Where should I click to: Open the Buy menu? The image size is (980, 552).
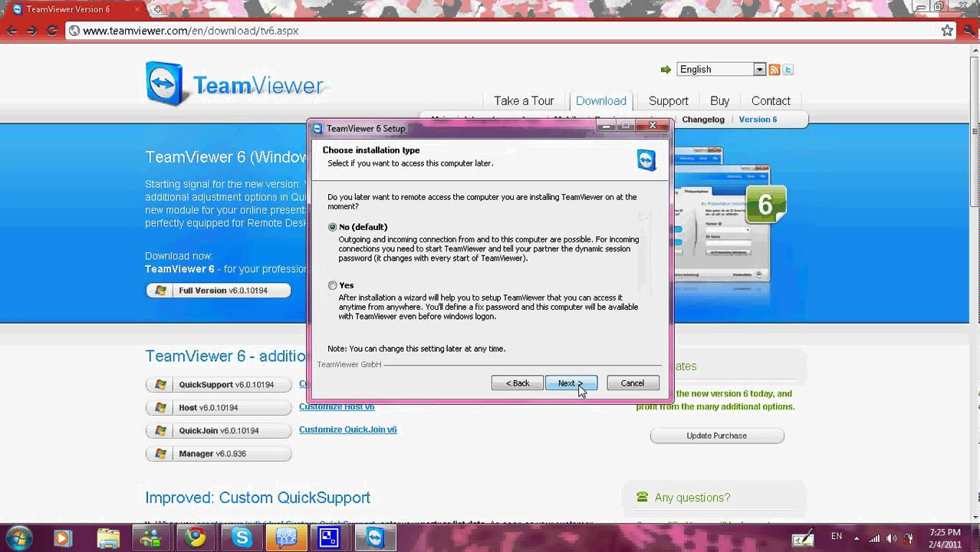(719, 100)
